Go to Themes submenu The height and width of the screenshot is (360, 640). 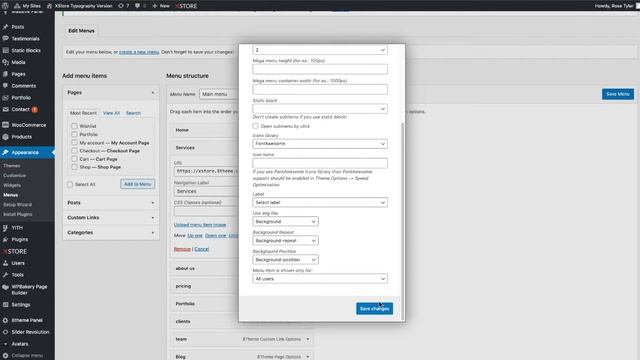11,166
